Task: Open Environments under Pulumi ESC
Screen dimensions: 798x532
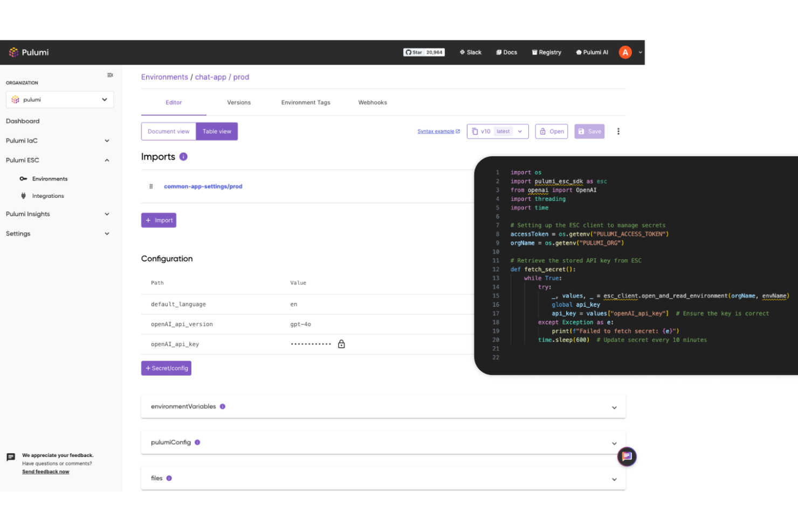Action: pyautogui.click(x=50, y=179)
